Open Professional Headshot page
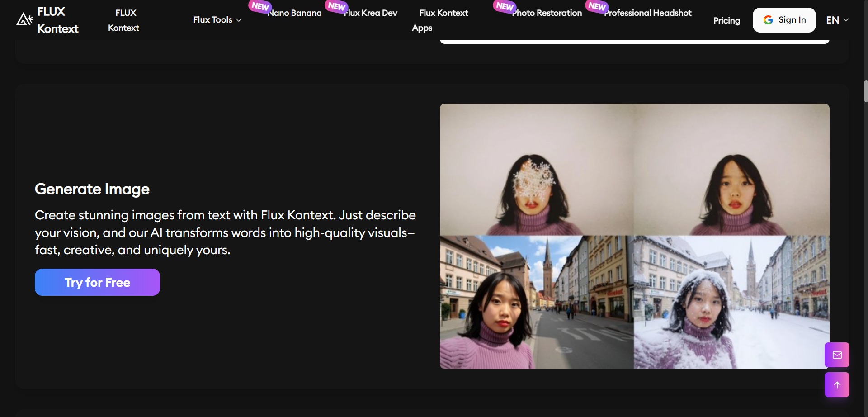Viewport: 868px width, 417px height. click(648, 13)
